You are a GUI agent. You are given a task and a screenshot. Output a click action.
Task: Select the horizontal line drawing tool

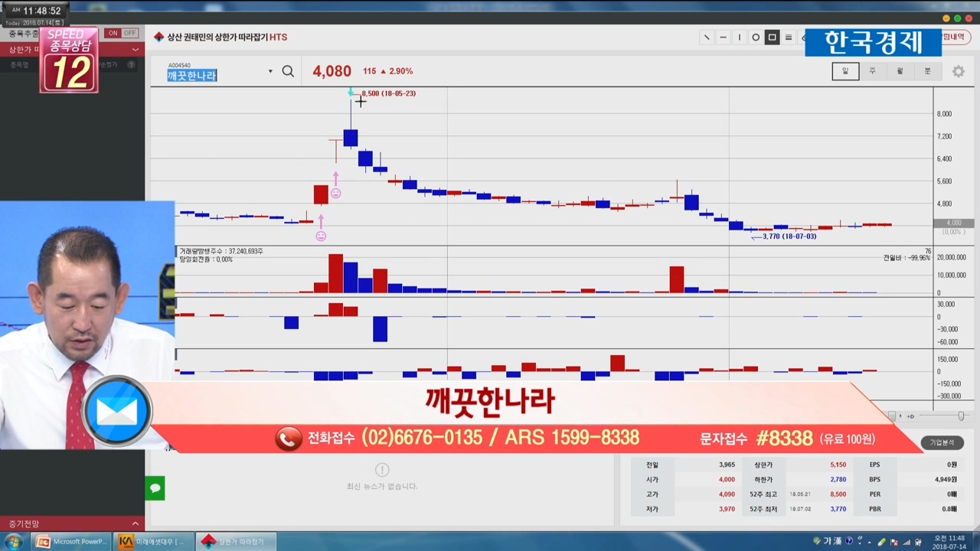pos(723,37)
